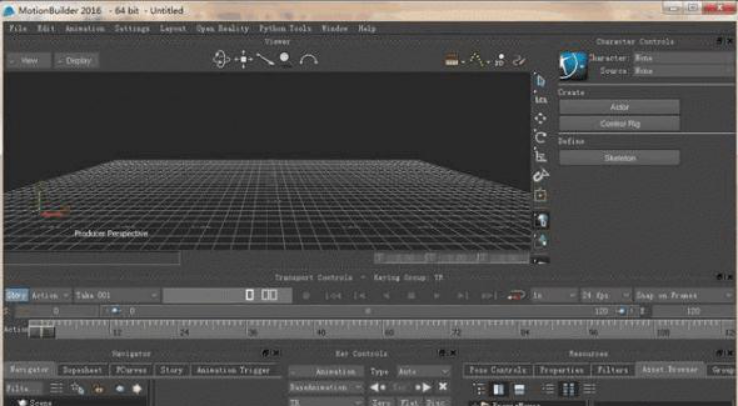The height and width of the screenshot is (406, 738).
Task: Select the Travelling pan tool in Viewer
Action: (x=244, y=59)
